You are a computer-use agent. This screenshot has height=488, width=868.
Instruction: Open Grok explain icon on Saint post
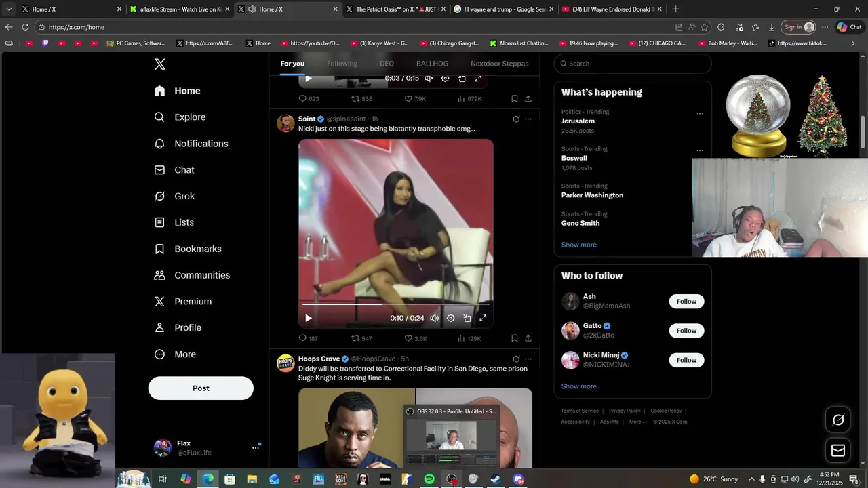point(516,119)
